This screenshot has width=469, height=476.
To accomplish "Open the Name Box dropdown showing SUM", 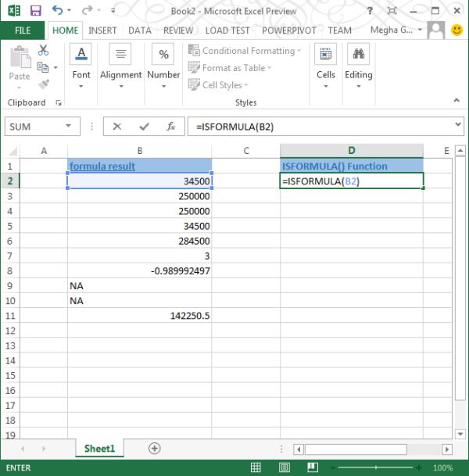I will tap(68, 126).
